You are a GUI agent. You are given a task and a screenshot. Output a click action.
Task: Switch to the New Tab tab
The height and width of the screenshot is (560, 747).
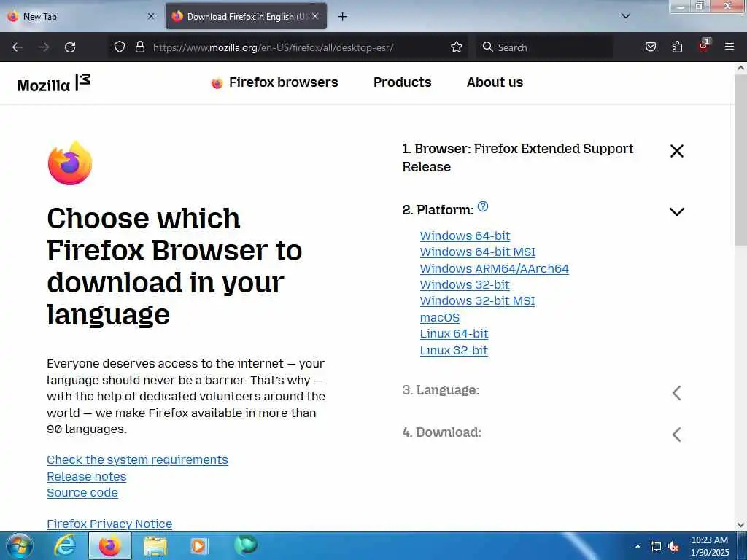click(x=80, y=16)
